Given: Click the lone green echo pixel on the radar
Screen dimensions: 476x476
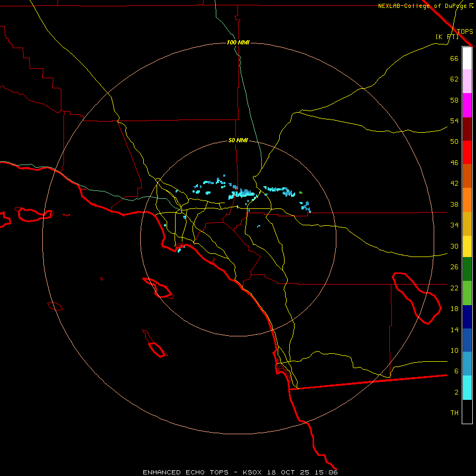Looking at the screenshot, I should tap(301, 193).
